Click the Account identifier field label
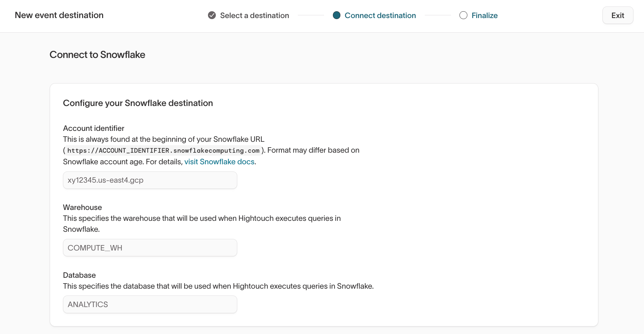 pos(94,128)
